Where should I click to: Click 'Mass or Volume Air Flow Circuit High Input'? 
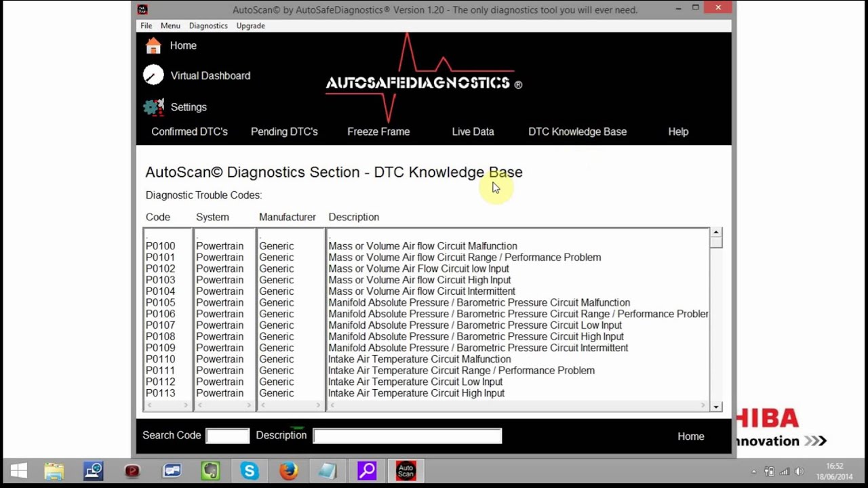point(420,280)
